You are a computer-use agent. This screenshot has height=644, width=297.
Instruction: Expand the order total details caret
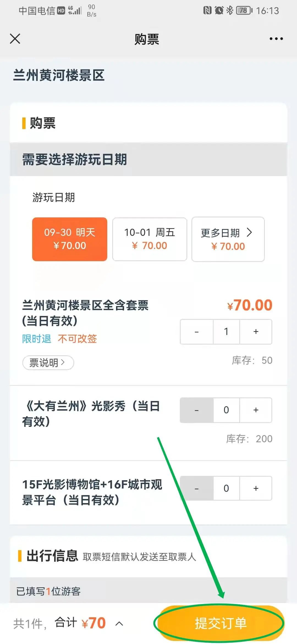pyautogui.click(x=119, y=624)
